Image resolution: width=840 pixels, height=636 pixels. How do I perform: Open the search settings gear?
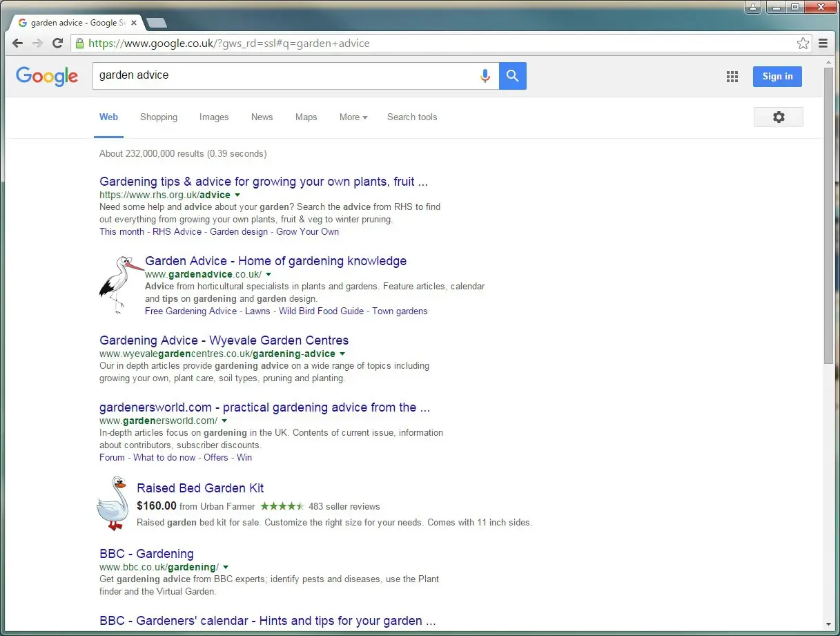778,117
